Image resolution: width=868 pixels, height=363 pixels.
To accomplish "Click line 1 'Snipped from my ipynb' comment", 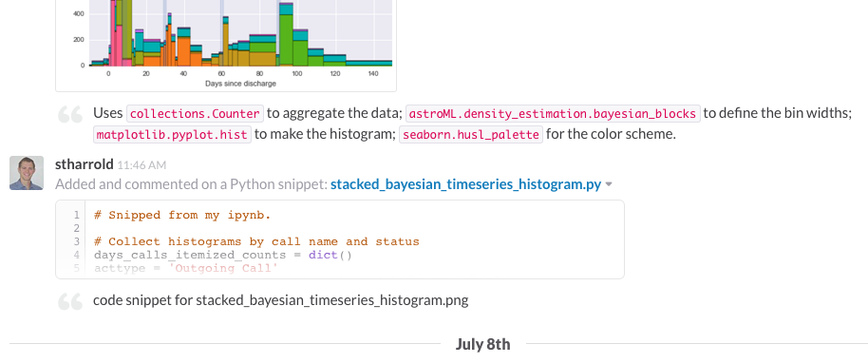I will click(x=182, y=215).
